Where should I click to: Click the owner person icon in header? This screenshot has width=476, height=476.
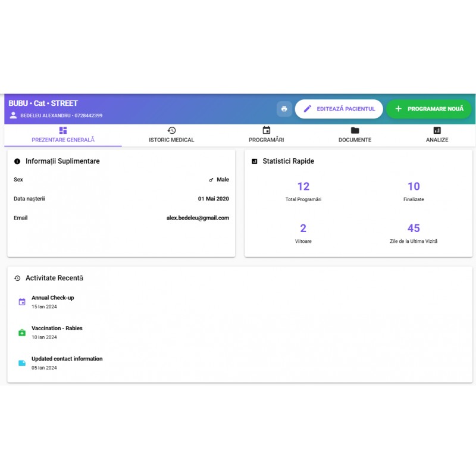[x=13, y=115]
